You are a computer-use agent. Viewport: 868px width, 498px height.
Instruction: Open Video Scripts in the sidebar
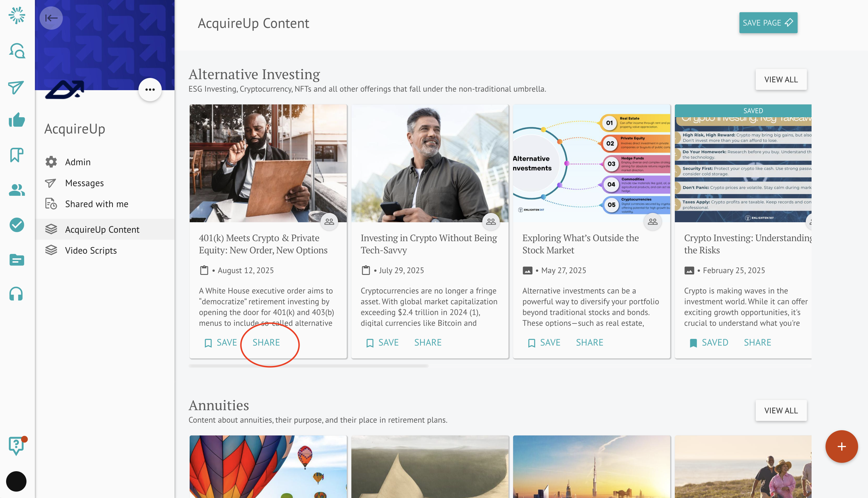pyautogui.click(x=105, y=250)
